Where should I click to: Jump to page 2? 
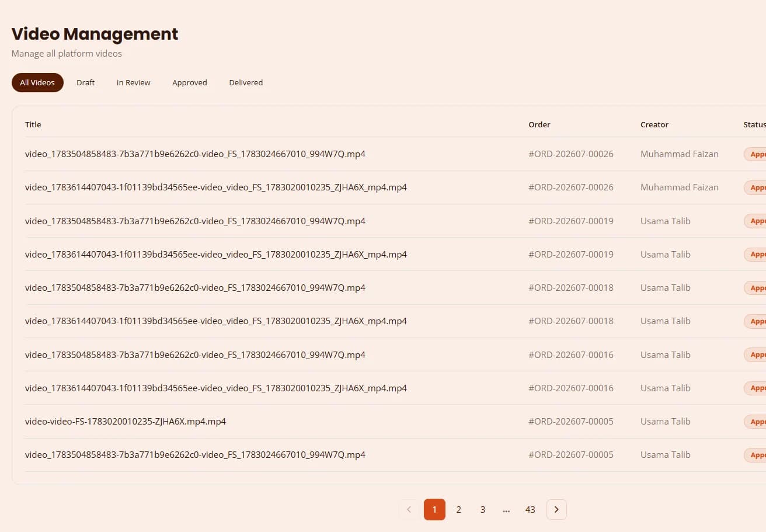458,509
